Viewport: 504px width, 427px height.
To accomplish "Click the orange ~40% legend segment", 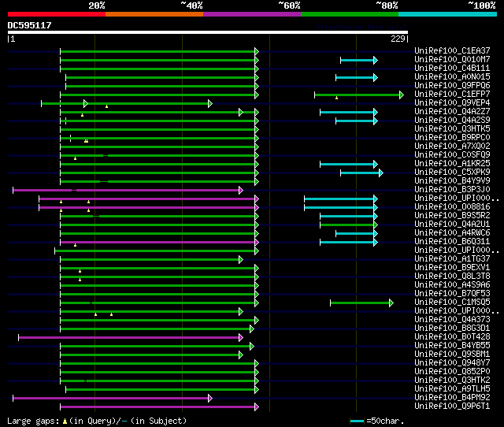I will 154,14.
